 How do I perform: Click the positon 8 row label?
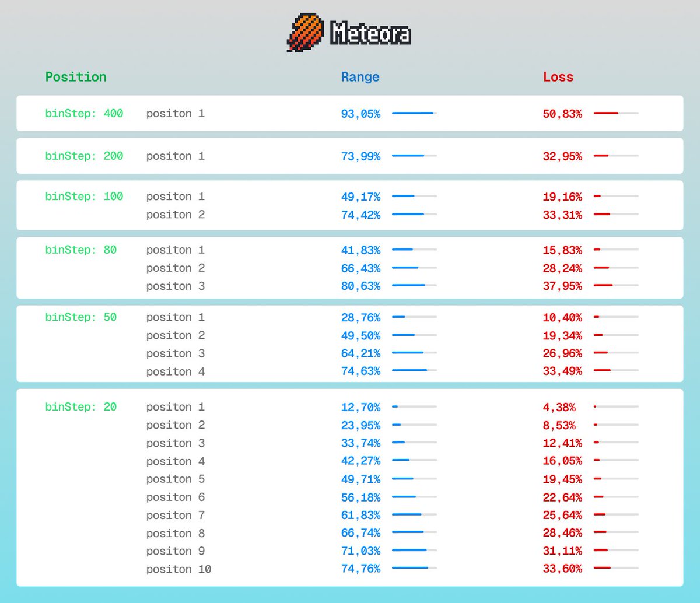[x=176, y=534]
